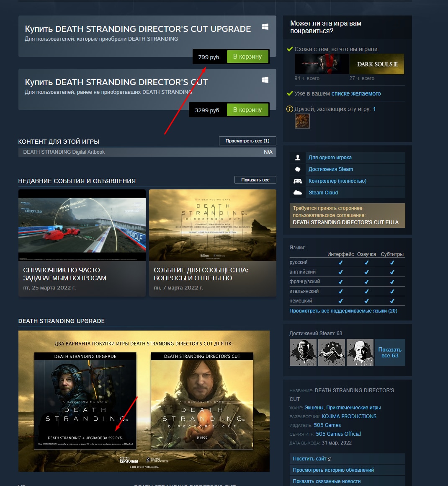This screenshot has width=448, height=486.
Task: Open the 'Экшены' genre link
Action: pyautogui.click(x=314, y=408)
